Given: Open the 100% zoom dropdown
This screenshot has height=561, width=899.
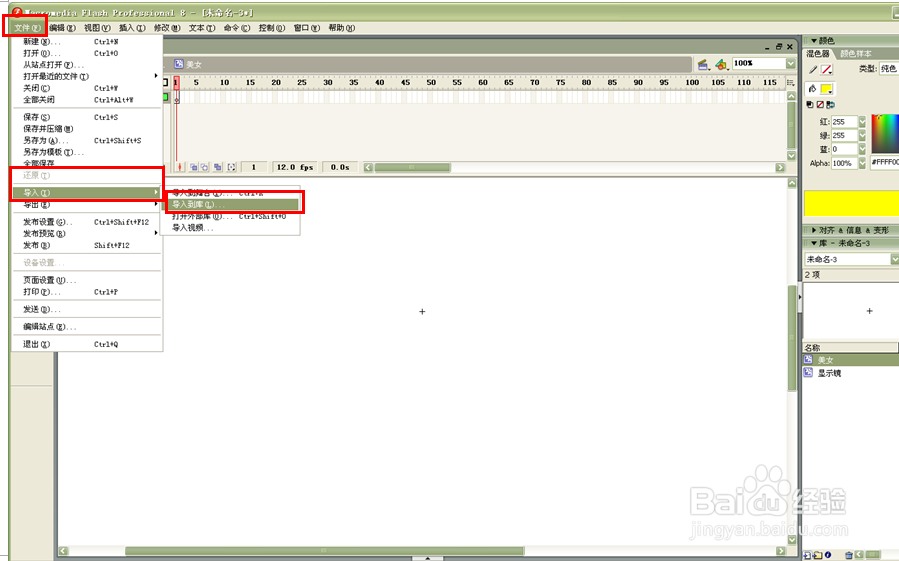Looking at the screenshot, I should click(x=791, y=64).
